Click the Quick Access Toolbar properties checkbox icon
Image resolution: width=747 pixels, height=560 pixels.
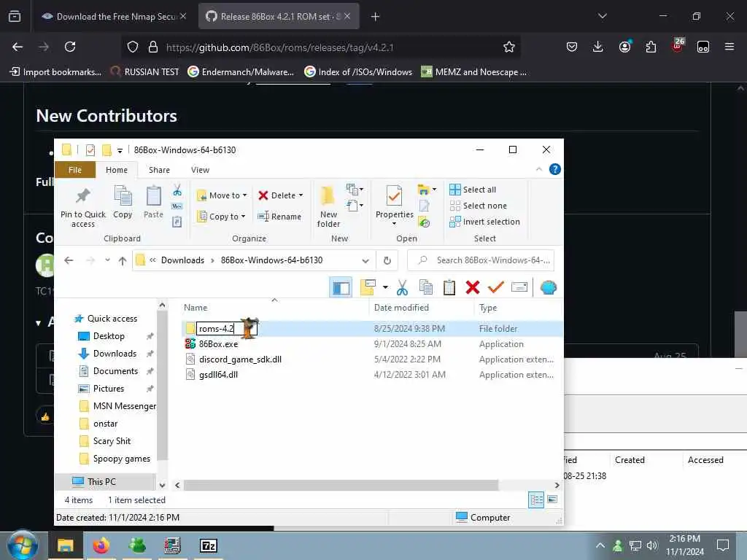click(90, 150)
